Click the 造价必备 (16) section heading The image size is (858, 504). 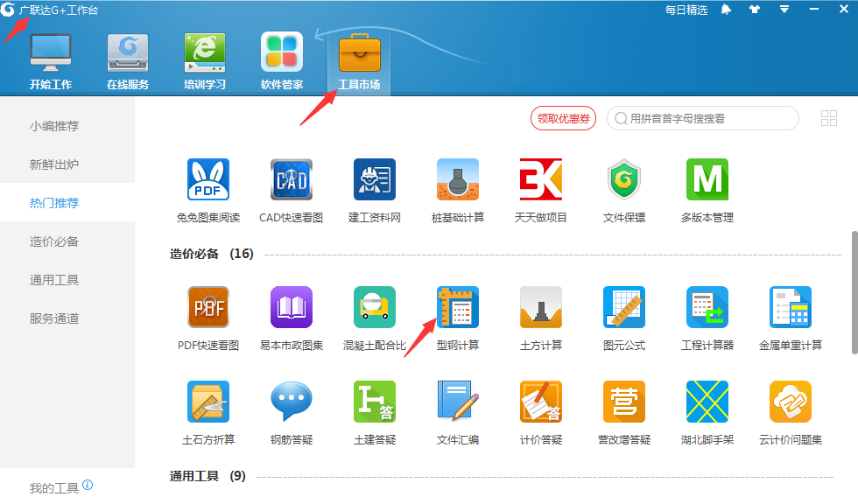211,254
